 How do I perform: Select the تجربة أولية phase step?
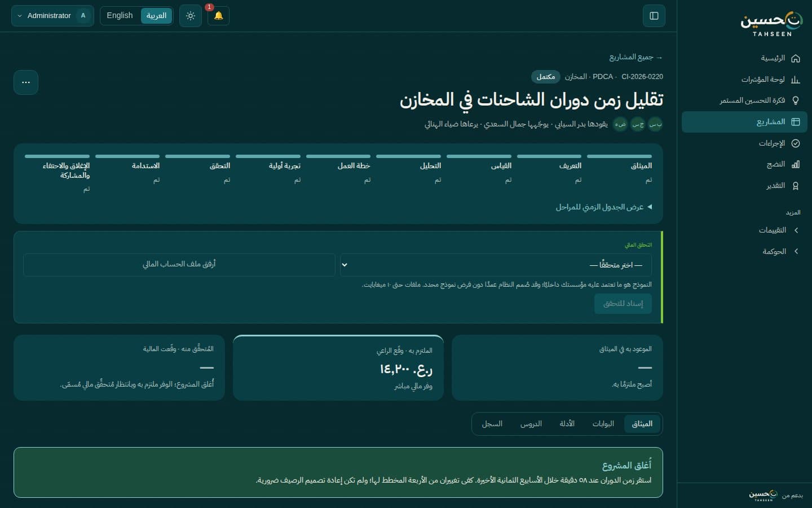coord(268,168)
